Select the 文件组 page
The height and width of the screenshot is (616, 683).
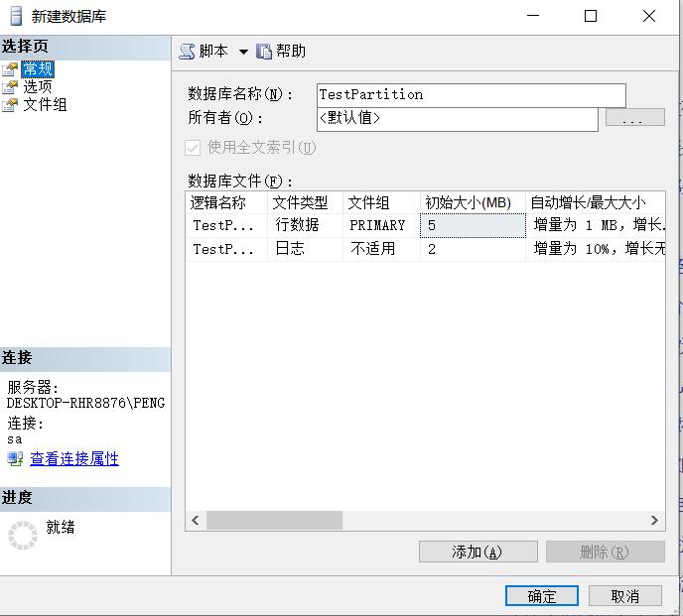pyautogui.click(x=45, y=105)
